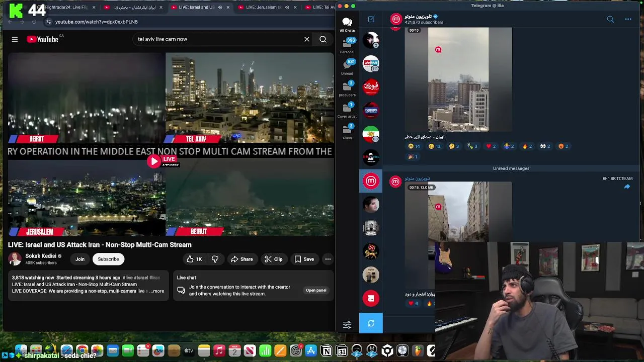
Task: Click the Join channel membership button
Action: coord(80,259)
